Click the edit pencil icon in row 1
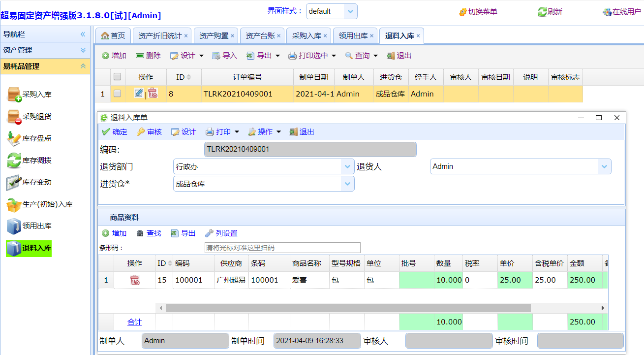This screenshot has height=355, width=644. point(138,93)
